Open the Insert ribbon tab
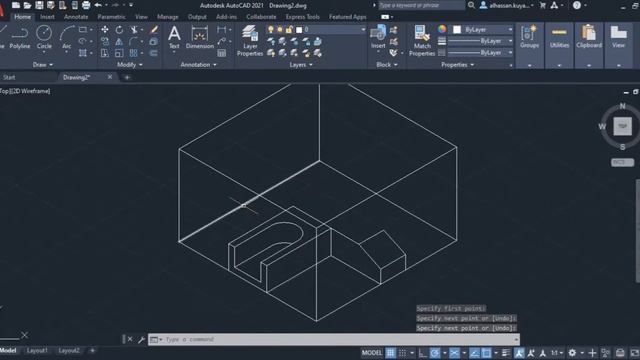The width and height of the screenshot is (640, 360). pos(47,17)
